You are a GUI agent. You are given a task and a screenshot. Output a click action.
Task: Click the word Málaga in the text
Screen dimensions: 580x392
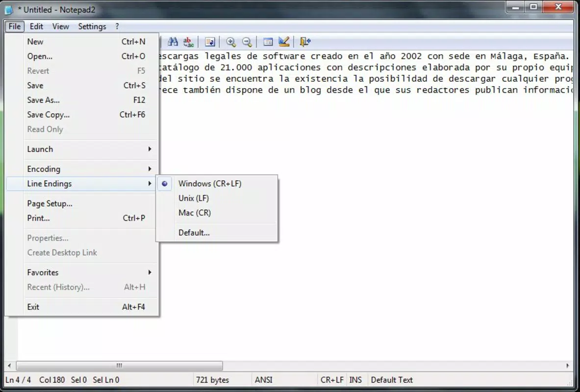509,56
